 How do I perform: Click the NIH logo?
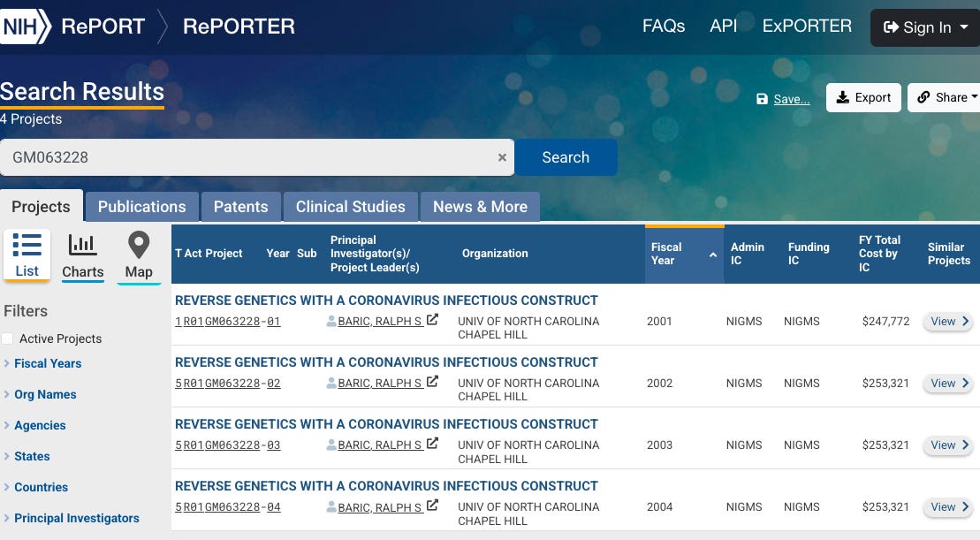tap(25, 27)
